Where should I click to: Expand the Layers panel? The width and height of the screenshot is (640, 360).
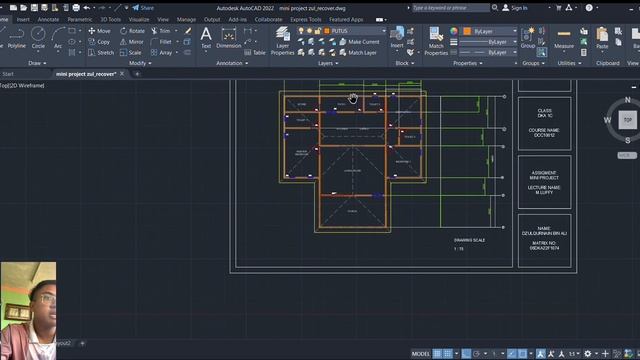(328, 63)
